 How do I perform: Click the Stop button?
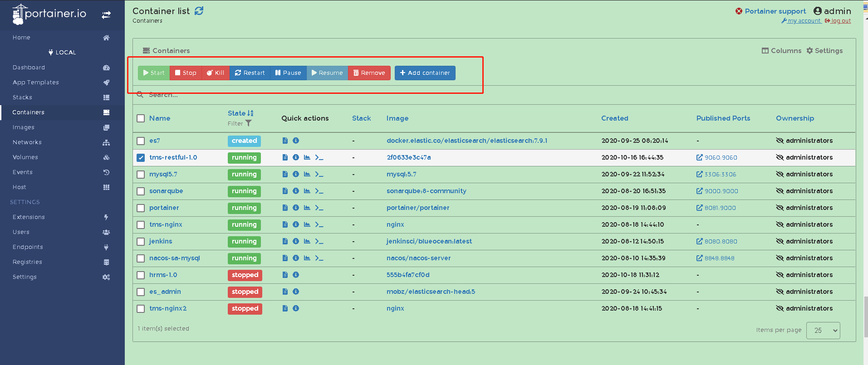coord(186,73)
